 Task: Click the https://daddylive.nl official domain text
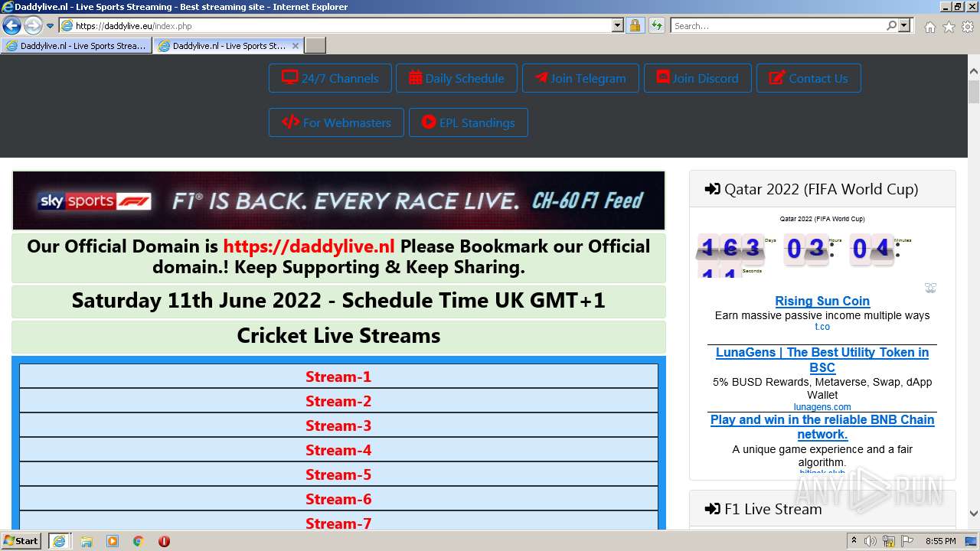309,246
